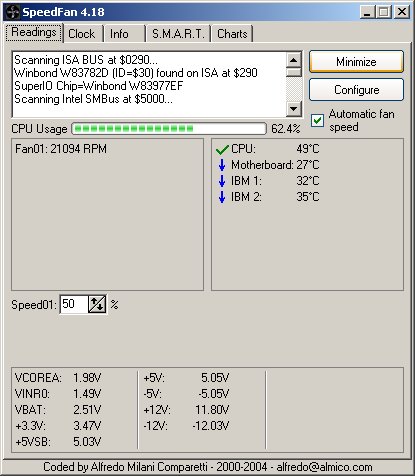
Task: Open the Charts tab
Action: coord(232,34)
